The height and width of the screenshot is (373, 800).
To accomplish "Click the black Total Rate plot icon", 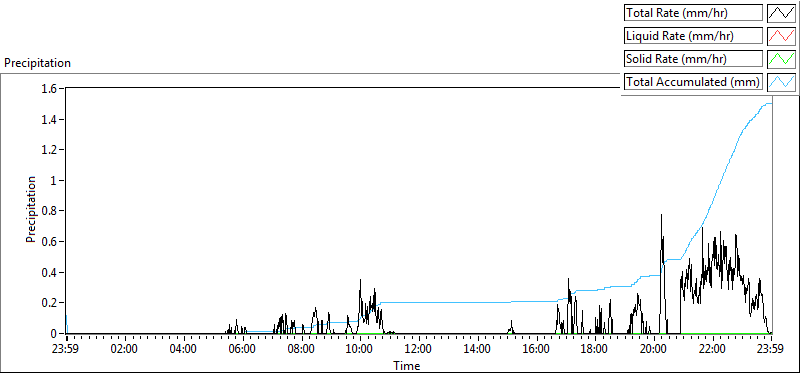I will 782,13.
